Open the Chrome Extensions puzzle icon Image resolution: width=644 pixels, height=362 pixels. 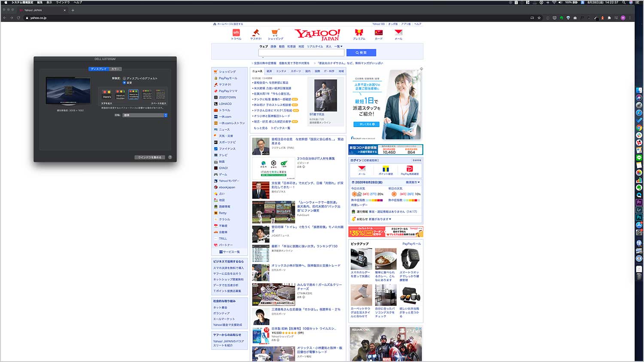click(609, 18)
